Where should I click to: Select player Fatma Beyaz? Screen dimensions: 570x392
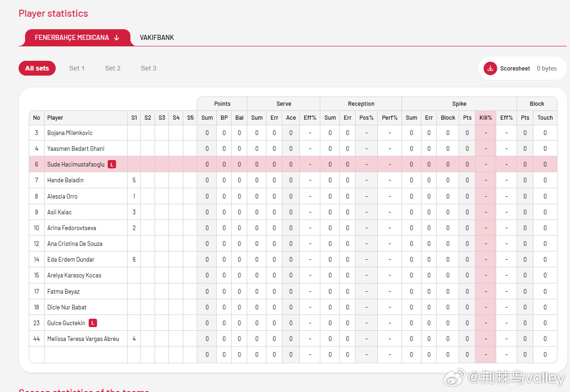click(x=63, y=291)
